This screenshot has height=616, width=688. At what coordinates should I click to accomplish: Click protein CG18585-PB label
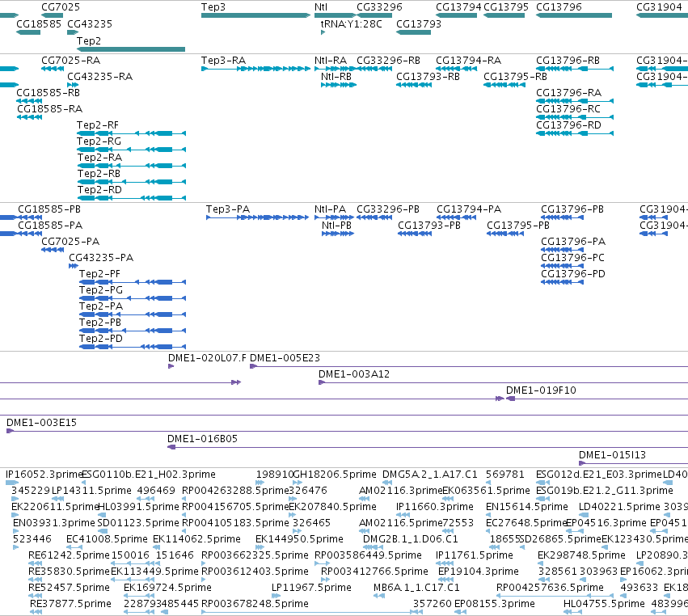49,209
